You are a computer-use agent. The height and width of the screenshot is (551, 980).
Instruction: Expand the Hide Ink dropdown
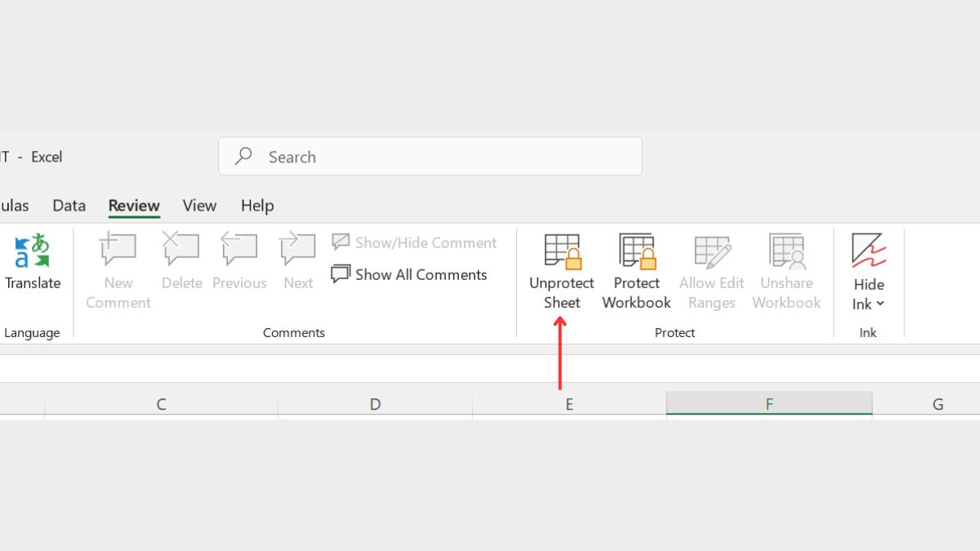(869, 304)
